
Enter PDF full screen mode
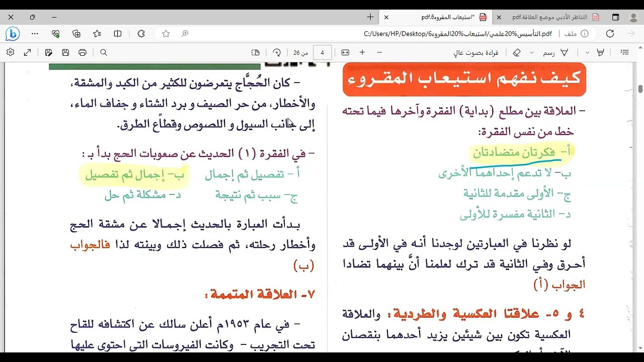coord(28,52)
